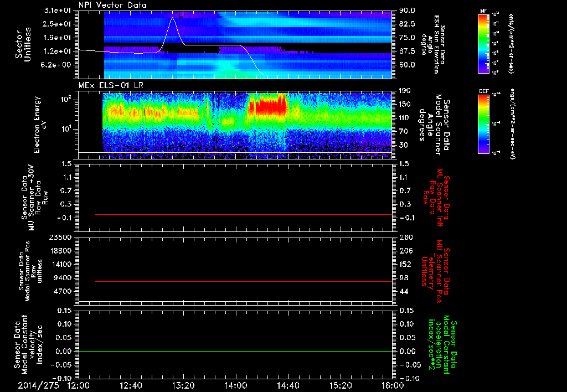Click the 67.5 sun elevation tick
The height and width of the screenshot is (392, 567).
407,51
